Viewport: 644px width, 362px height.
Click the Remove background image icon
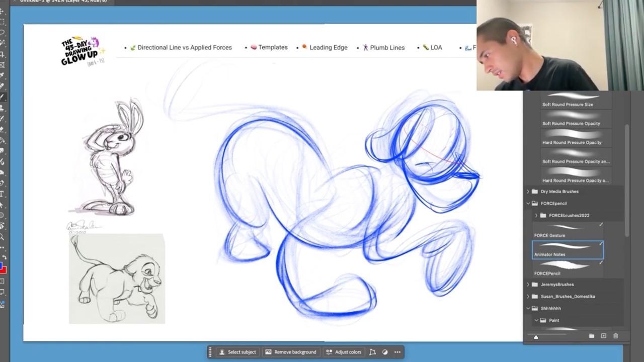tap(268, 352)
